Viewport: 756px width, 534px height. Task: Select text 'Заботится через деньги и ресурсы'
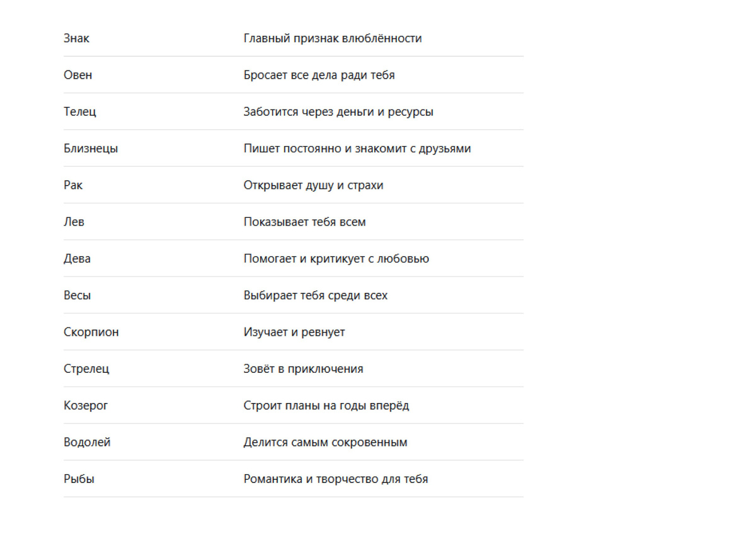pyautogui.click(x=338, y=112)
